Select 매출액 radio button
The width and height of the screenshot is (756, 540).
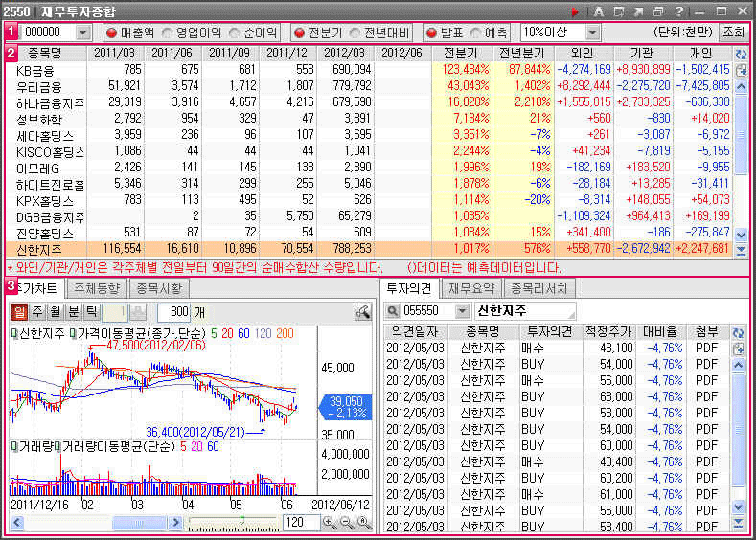coord(112,33)
